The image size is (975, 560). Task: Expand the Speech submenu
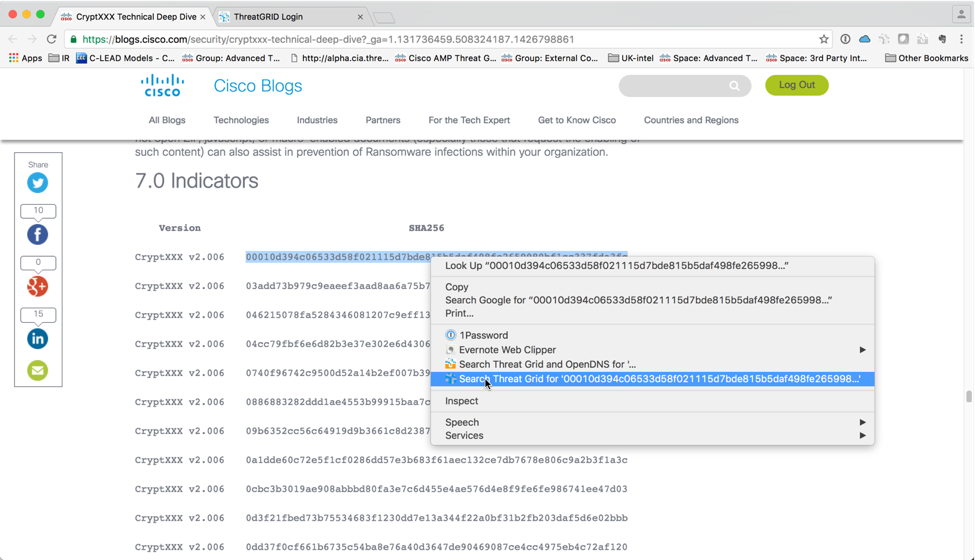point(652,422)
